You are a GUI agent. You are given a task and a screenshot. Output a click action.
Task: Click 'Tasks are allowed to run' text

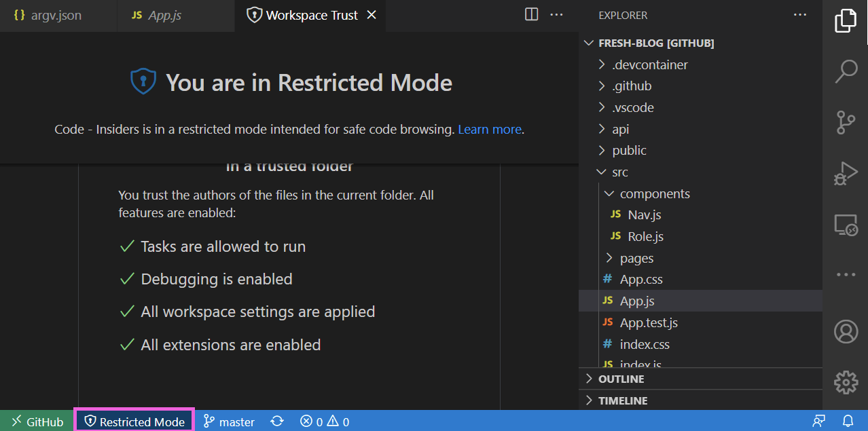click(x=223, y=247)
